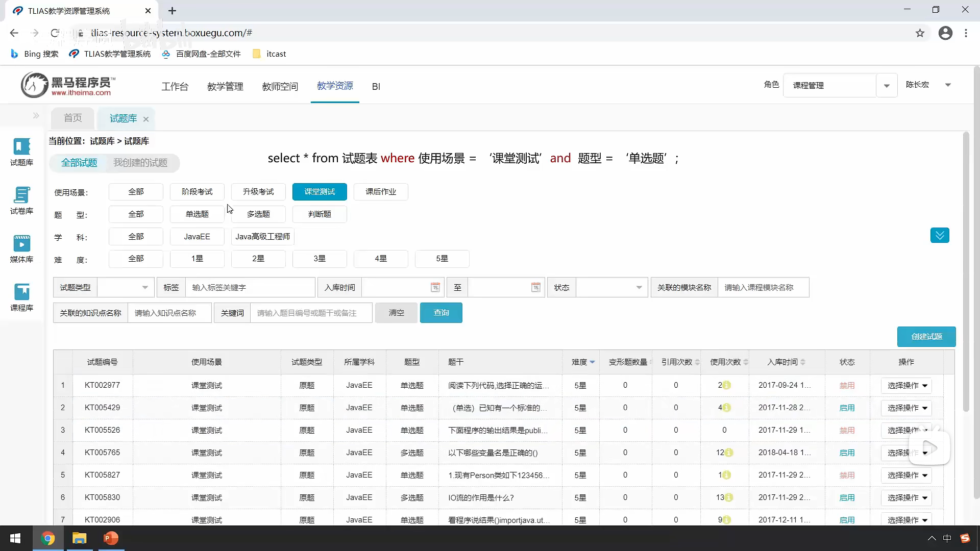Open calendar icon in 入库时间 start field
Image resolution: width=980 pixels, height=551 pixels.
click(x=435, y=287)
